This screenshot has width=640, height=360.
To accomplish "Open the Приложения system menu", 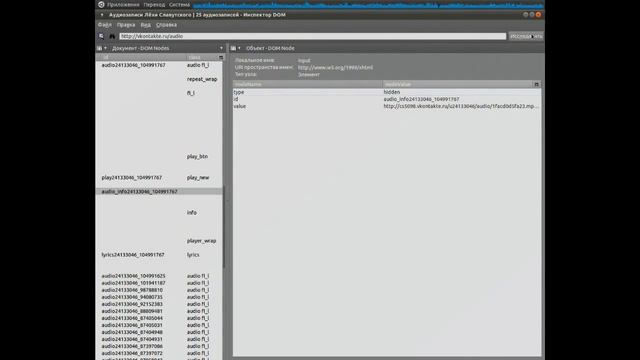I will 123,4.
